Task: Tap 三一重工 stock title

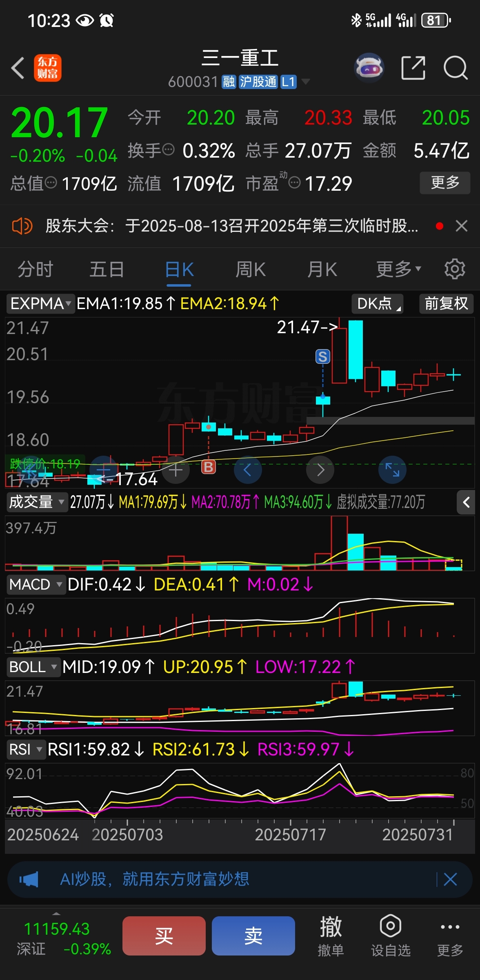Action: coord(240,58)
